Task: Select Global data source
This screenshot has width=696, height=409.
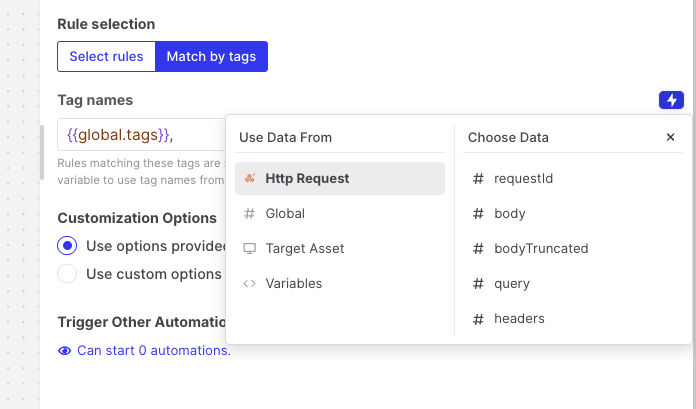Action: click(340, 214)
